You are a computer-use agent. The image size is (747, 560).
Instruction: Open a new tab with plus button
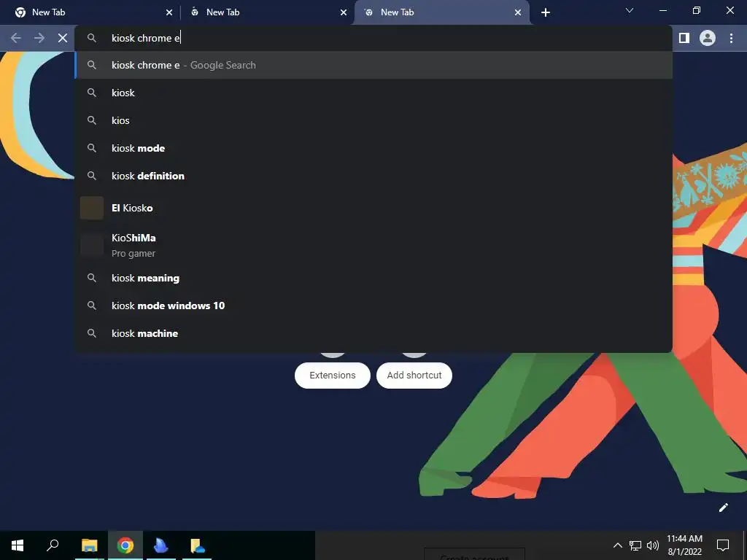546,12
